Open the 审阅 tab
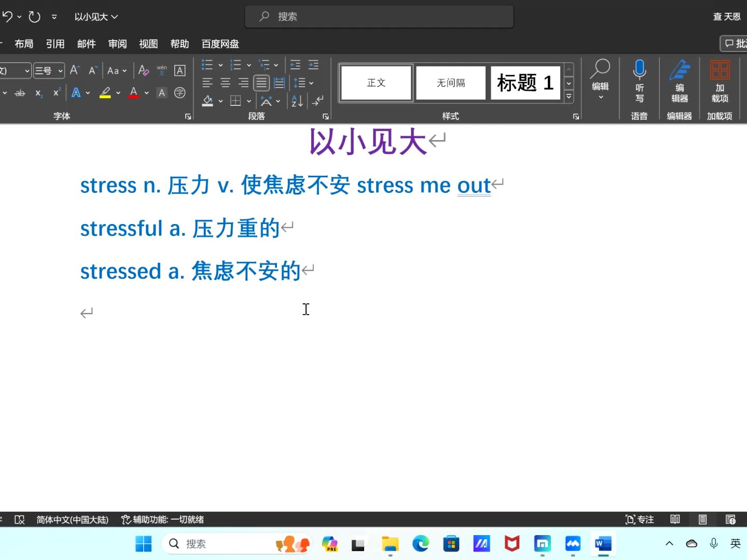Screen dimensions: 747x560 click(x=117, y=44)
